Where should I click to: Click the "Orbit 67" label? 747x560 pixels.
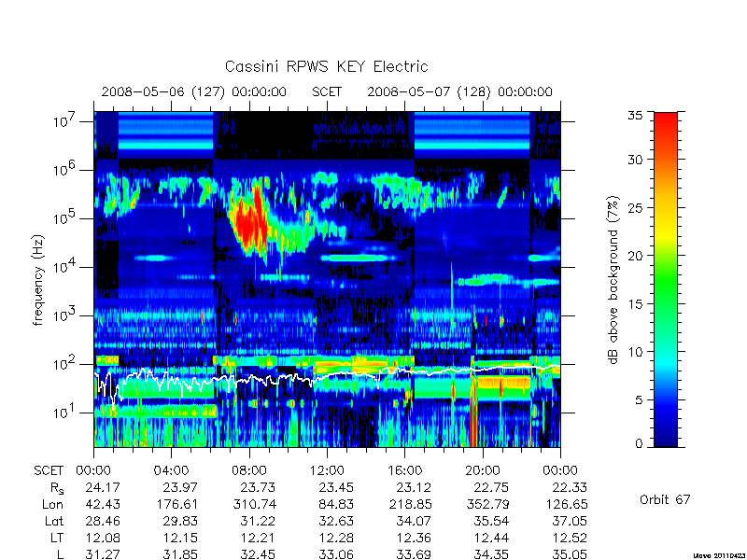click(x=665, y=499)
